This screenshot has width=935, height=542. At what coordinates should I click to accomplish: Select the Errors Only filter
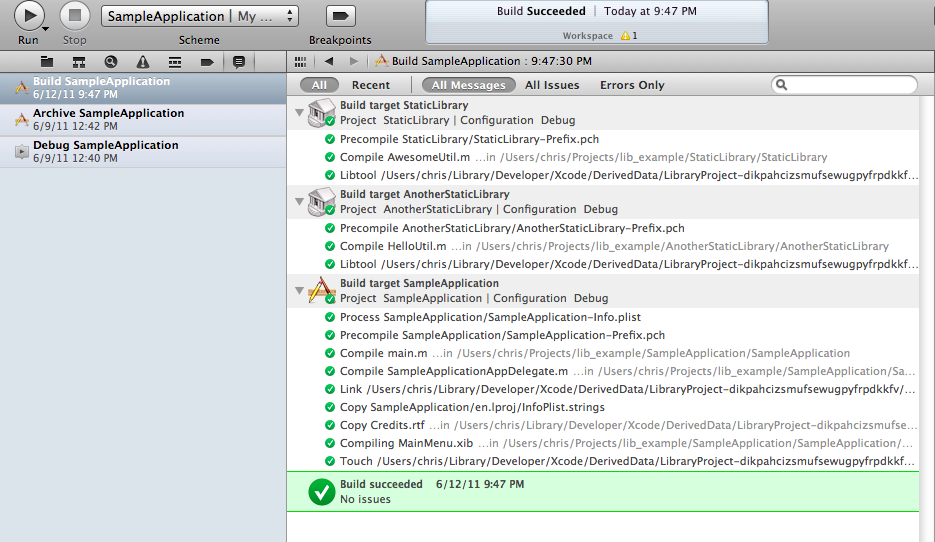pos(631,85)
